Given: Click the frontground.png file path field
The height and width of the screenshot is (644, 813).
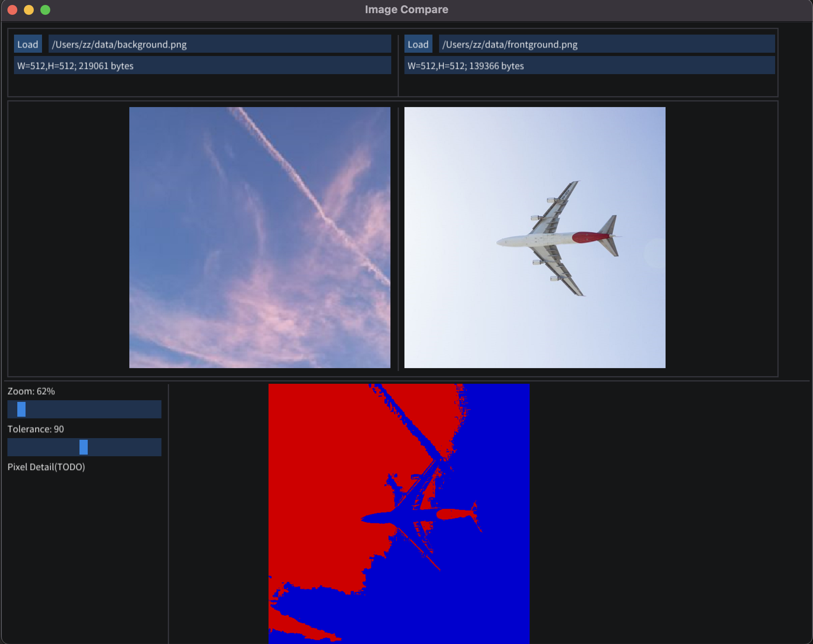Looking at the screenshot, I should 606,44.
